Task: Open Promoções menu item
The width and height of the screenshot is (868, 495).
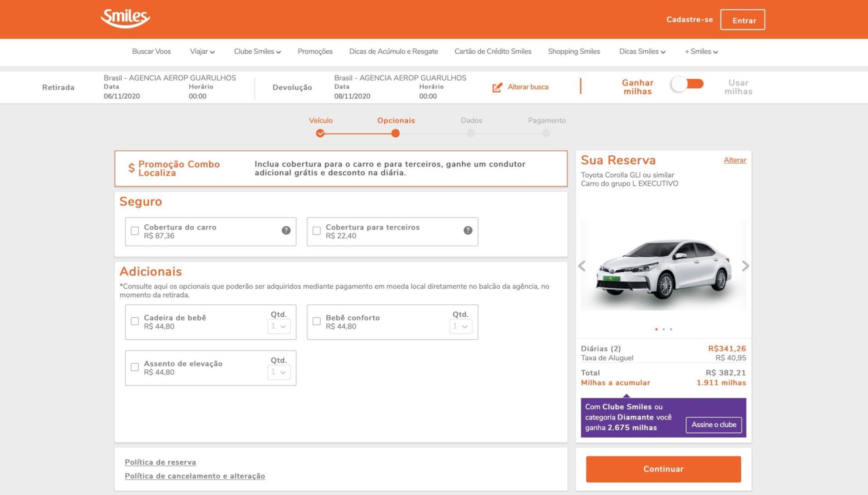Action: tap(315, 52)
